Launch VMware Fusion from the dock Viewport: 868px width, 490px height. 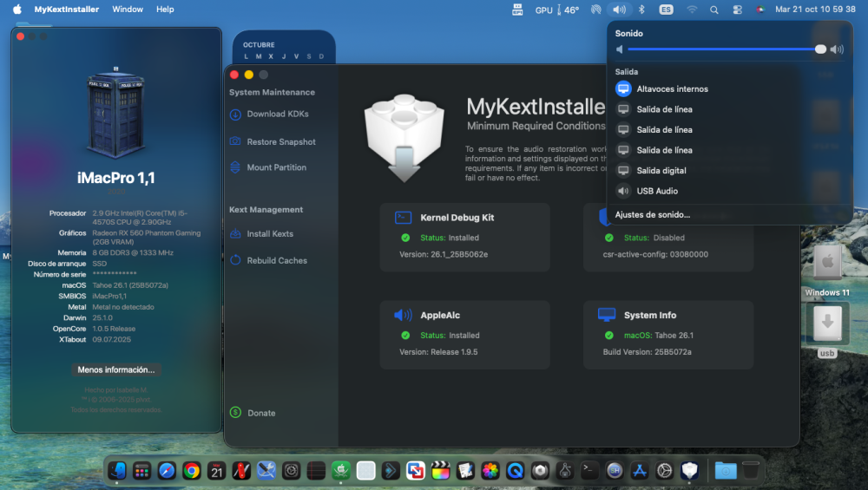coord(415,471)
